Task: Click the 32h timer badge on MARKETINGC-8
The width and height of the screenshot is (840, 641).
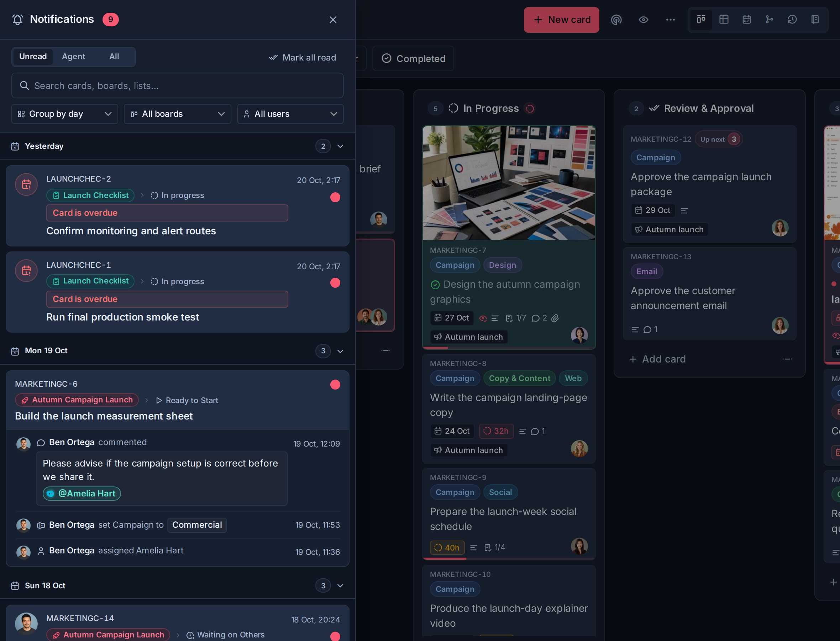Action: click(x=496, y=431)
